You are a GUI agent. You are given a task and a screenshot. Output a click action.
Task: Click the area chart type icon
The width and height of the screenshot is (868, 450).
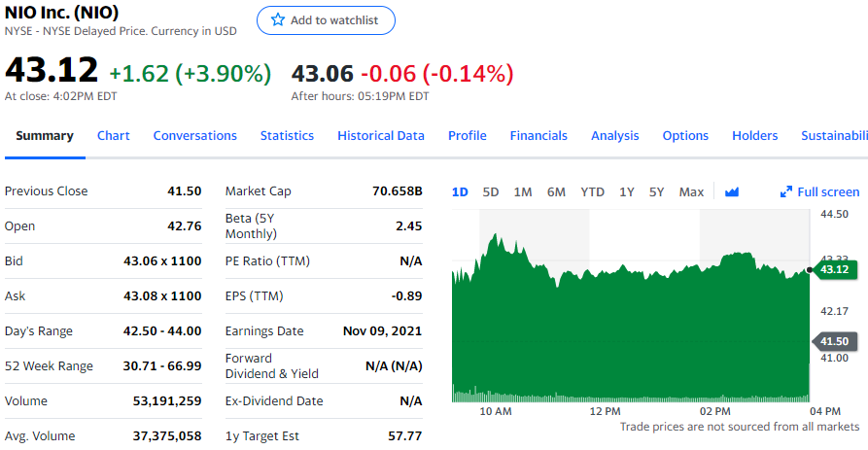732,192
